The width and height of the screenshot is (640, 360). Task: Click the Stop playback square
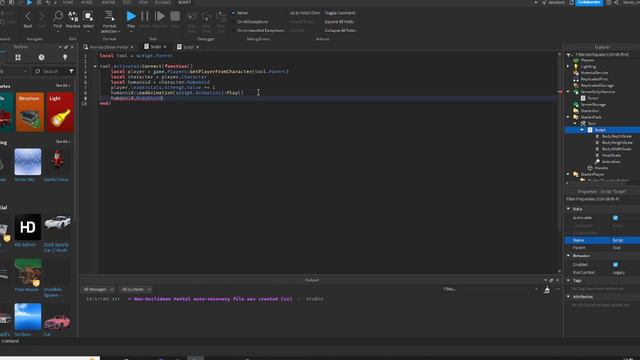pos(175,16)
